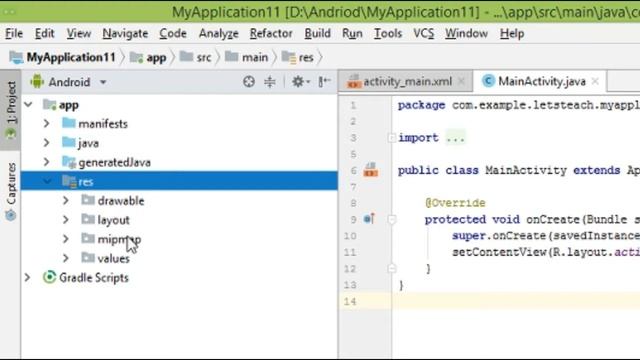Open the VCS menu
This screenshot has height=360, width=640.
point(424,33)
